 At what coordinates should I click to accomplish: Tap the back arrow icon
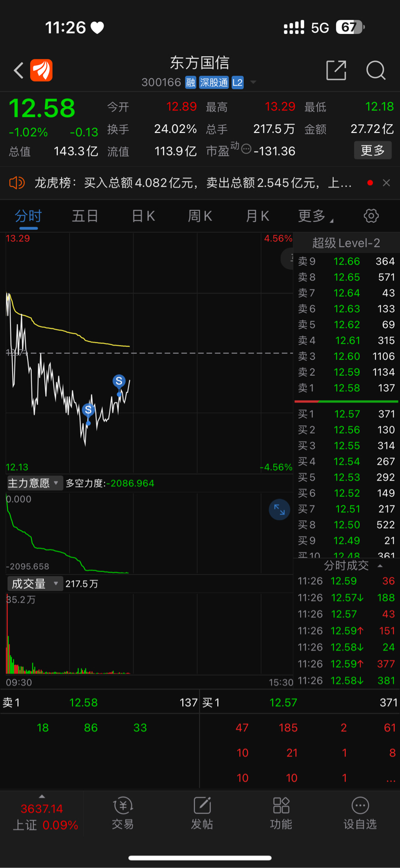tap(19, 70)
